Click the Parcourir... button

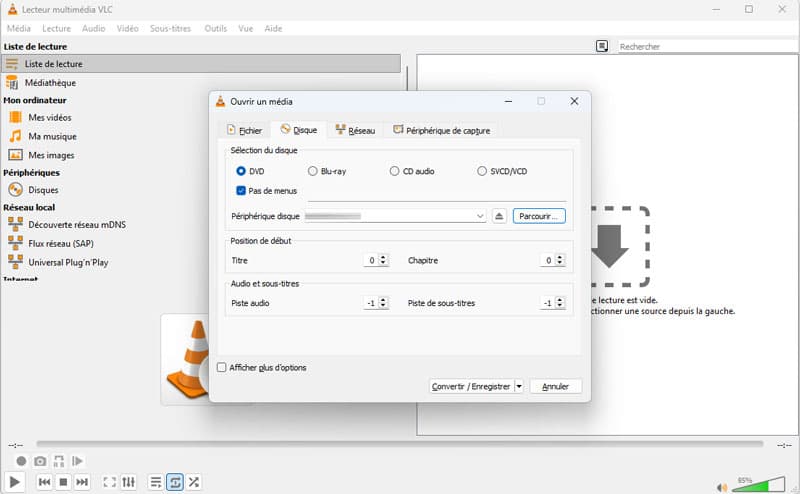(540, 216)
